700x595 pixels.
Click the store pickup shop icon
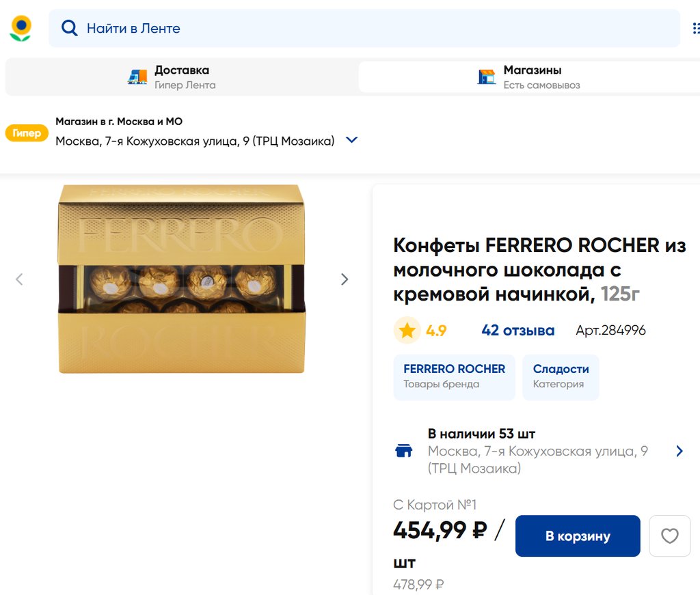coord(487,77)
